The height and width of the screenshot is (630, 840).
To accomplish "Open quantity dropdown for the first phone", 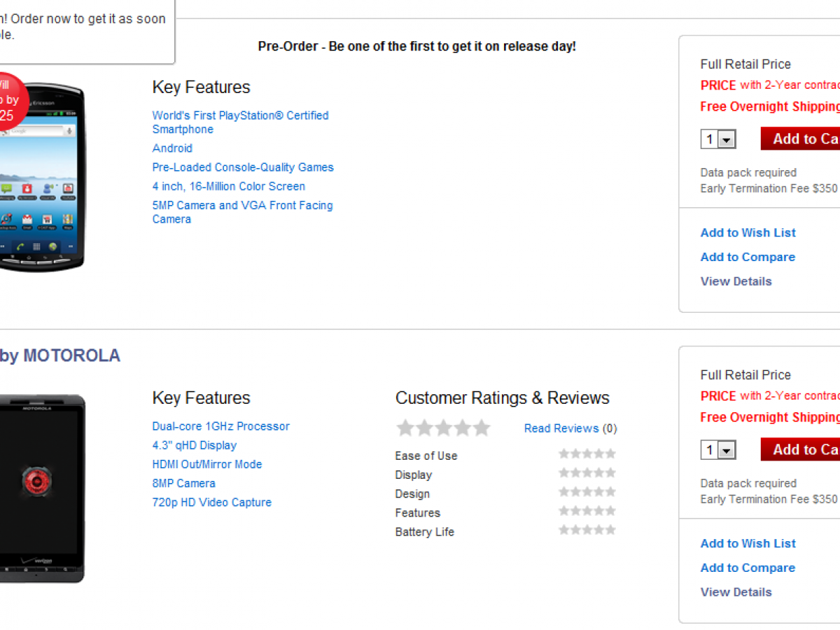I will point(726,139).
